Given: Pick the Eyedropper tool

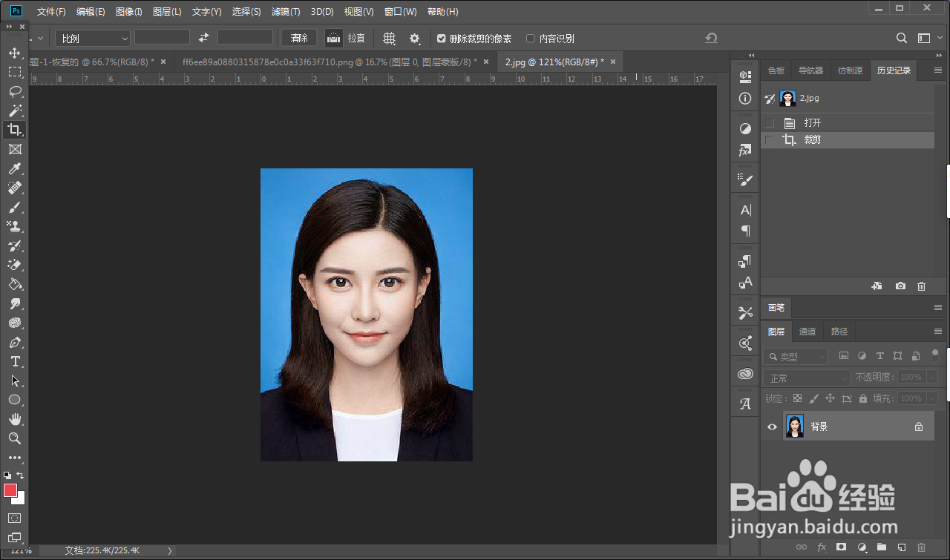Looking at the screenshot, I should (x=15, y=168).
